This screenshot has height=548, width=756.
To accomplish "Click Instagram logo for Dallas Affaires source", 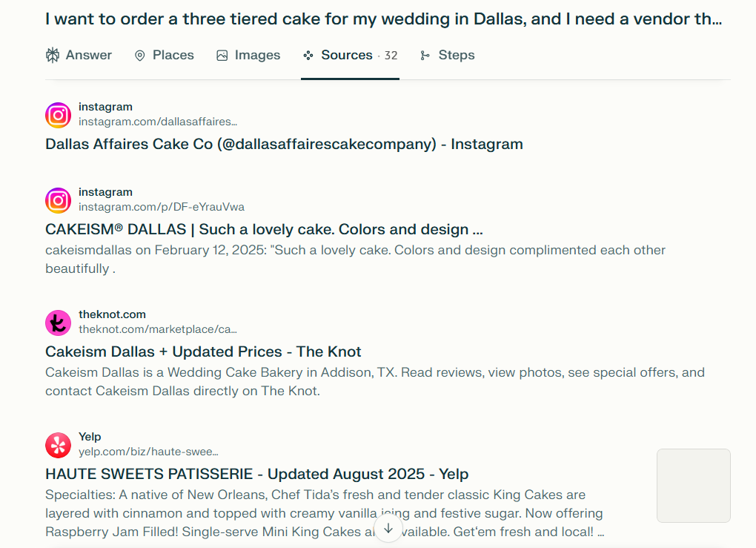I will pos(59,115).
